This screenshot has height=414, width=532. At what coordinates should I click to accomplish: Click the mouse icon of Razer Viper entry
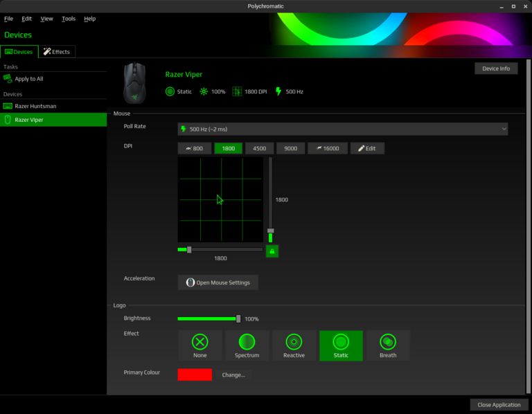click(x=8, y=120)
